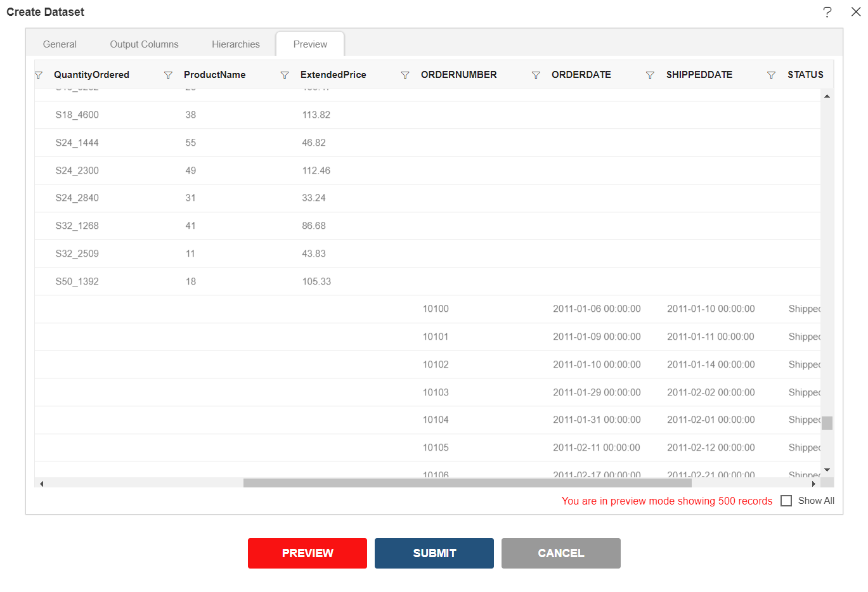
Task: Select the S24_2300 cell
Action: coord(77,171)
